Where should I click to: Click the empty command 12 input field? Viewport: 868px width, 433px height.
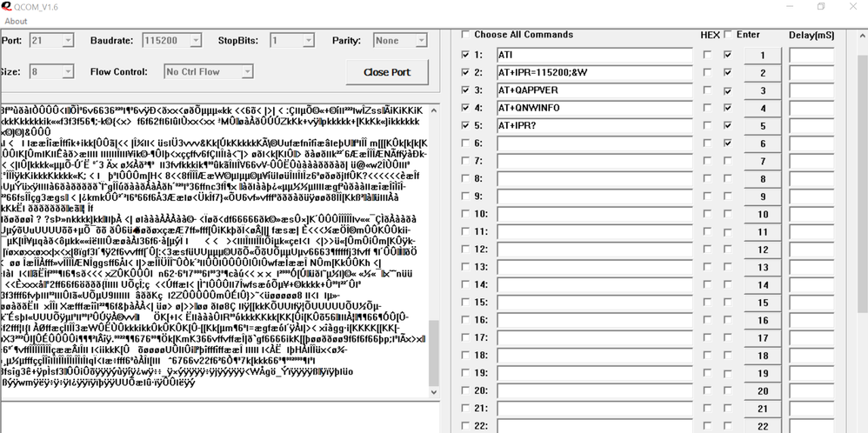coord(595,250)
